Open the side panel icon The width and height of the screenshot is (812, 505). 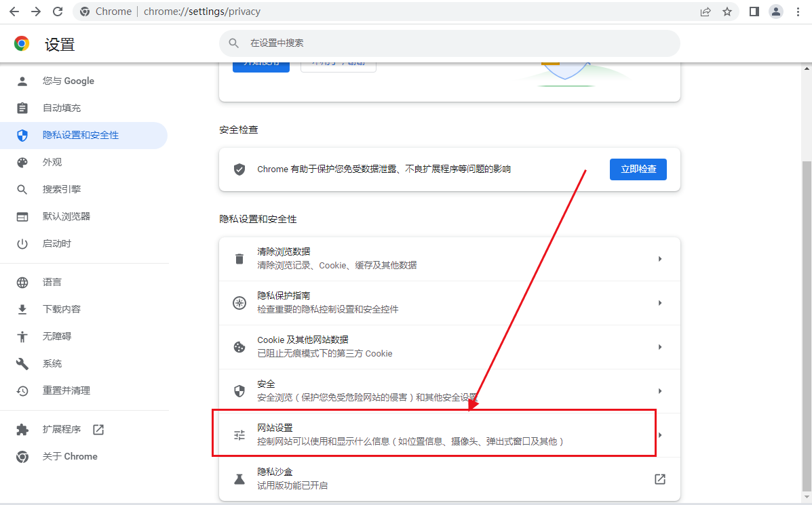[x=754, y=12]
